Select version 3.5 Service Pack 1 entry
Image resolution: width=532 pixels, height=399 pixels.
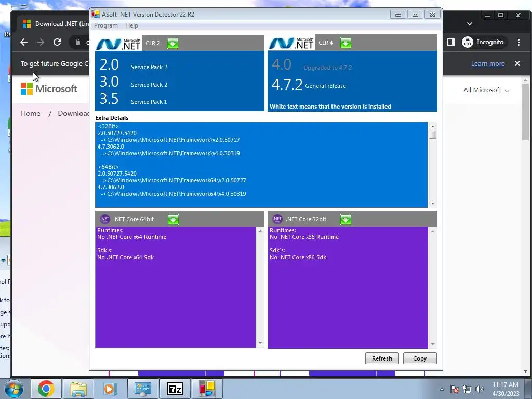click(134, 99)
